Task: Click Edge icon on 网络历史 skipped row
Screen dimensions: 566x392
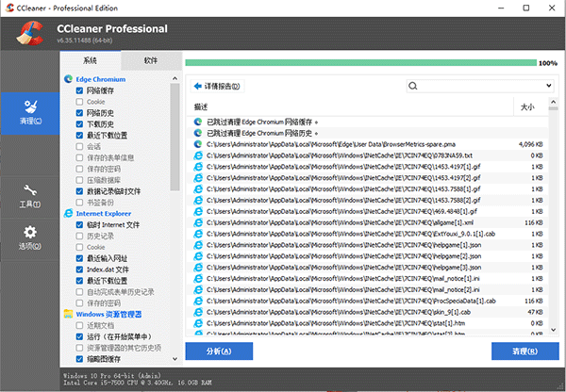Action: [x=198, y=133]
